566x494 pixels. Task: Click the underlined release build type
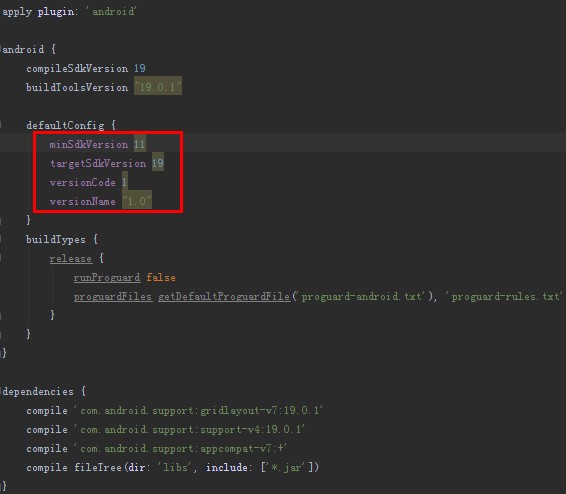(x=71, y=258)
